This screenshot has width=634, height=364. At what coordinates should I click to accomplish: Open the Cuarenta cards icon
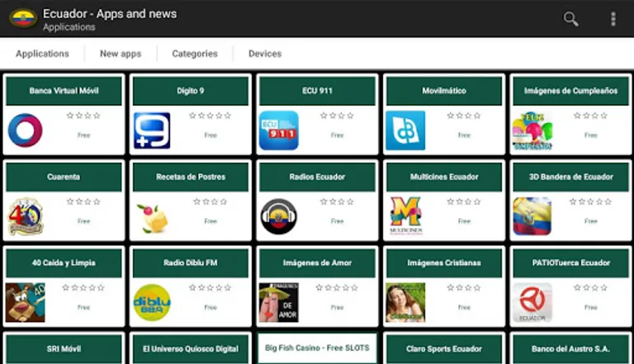[x=25, y=216]
